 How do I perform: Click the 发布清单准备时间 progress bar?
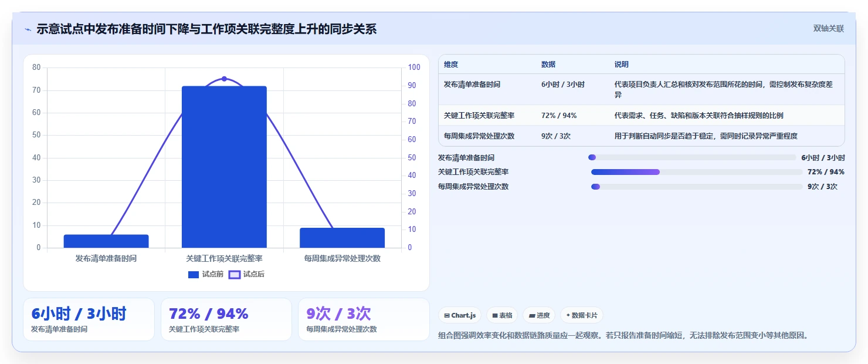(x=692, y=157)
